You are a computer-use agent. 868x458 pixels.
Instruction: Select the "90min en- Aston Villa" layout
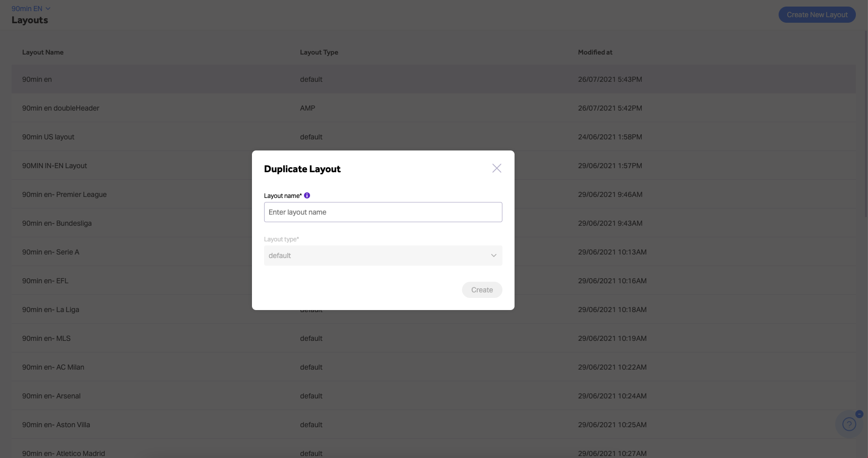[56, 425]
